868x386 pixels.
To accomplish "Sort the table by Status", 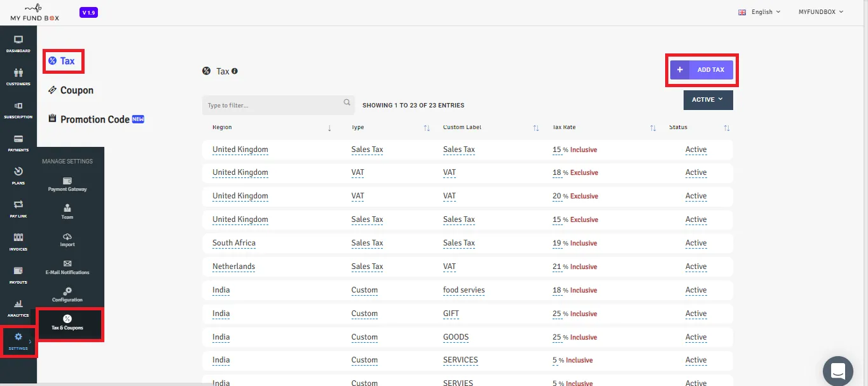I will pos(727,128).
